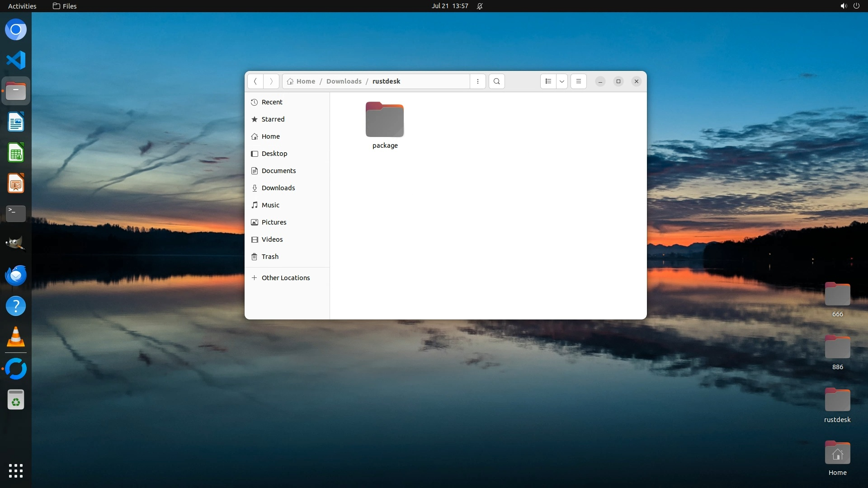The image size is (868, 488).
Task: Select Starred in the sidebar
Action: click(x=273, y=119)
